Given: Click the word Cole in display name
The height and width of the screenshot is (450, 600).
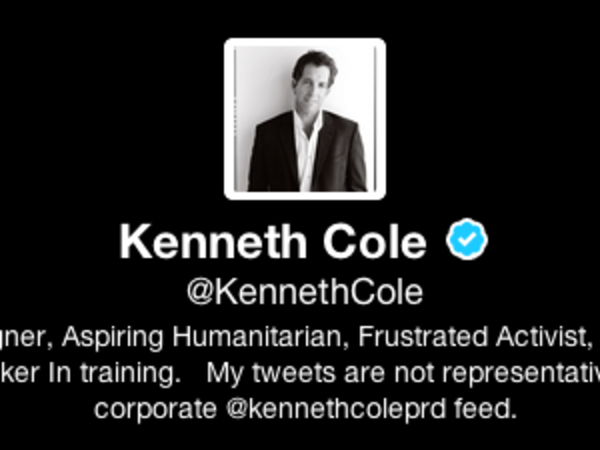Looking at the screenshot, I should (x=375, y=242).
